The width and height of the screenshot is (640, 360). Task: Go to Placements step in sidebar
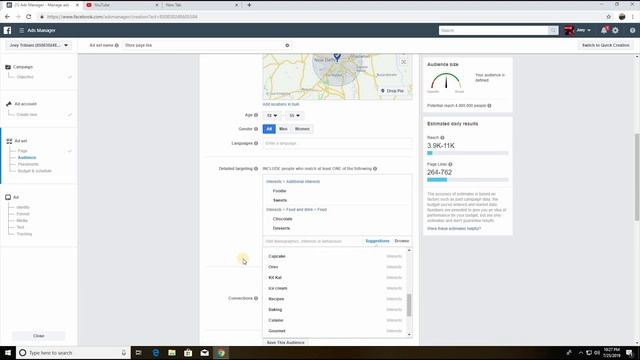(x=28, y=164)
